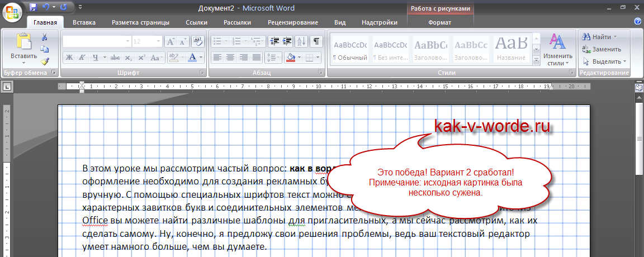The image size is (644, 257).
Task: Open the Надстройки tab
Action: click(x=380, y=22)
